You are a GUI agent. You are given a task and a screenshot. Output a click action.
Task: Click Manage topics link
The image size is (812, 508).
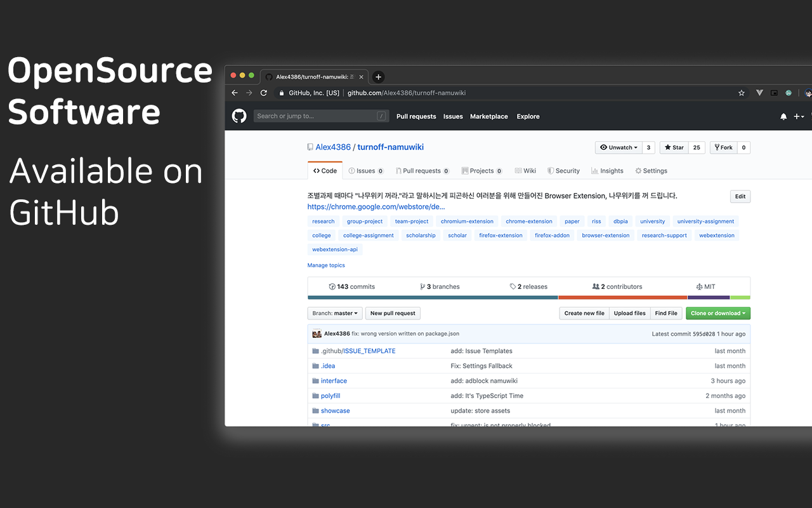pos(326,265)
